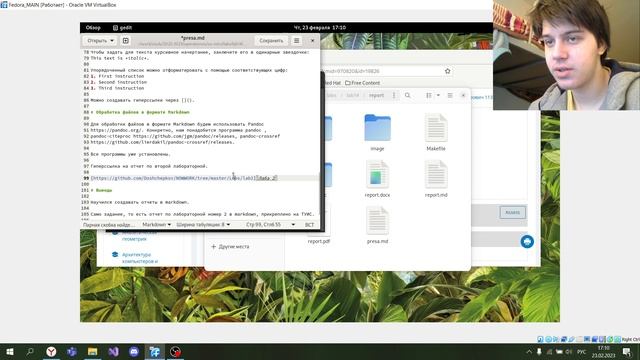
Task: Create a new document tab in gedit
Action: [x=126, y=41]
